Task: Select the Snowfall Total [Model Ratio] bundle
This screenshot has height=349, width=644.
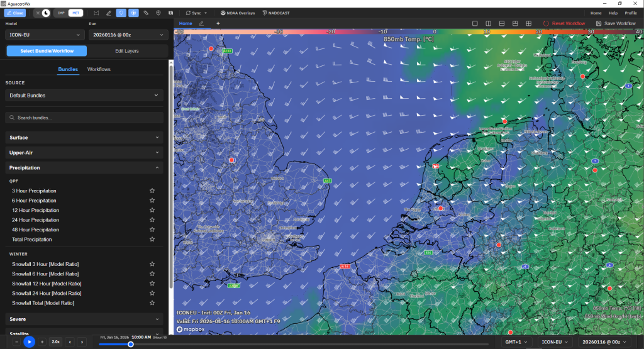Action: (43, 303)
